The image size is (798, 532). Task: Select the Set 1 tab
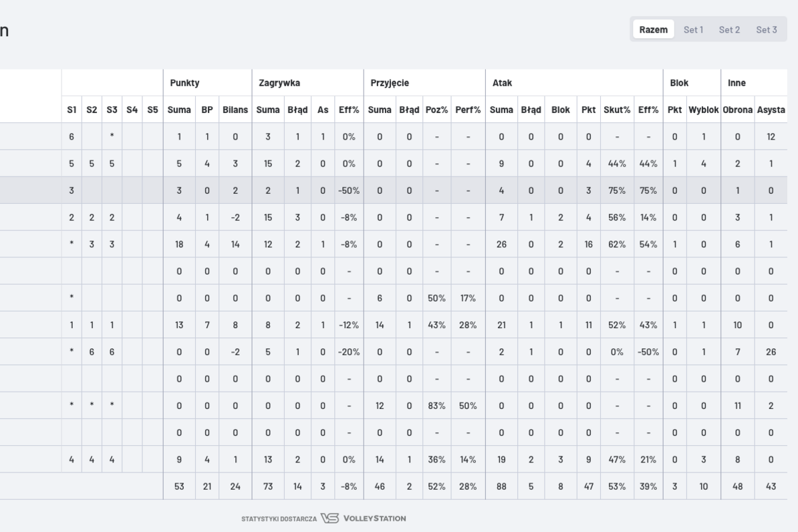click(x=693, y=29)
